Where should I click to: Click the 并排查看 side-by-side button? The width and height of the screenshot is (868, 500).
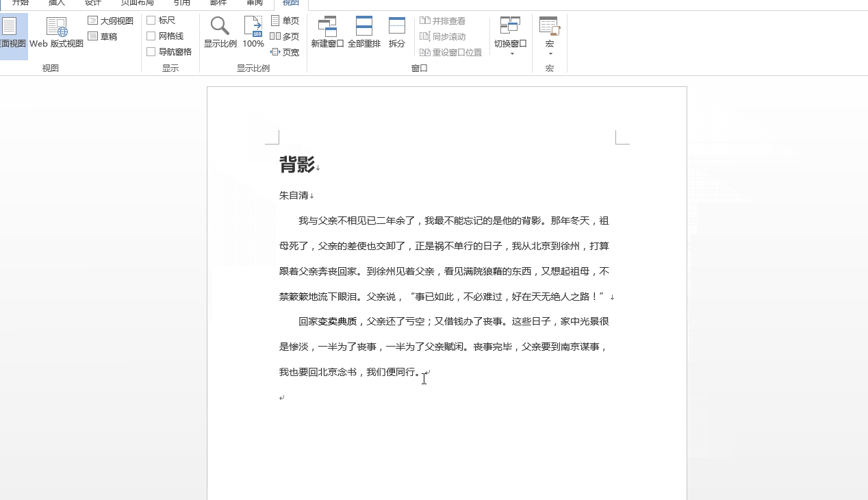tap(443, 21)
